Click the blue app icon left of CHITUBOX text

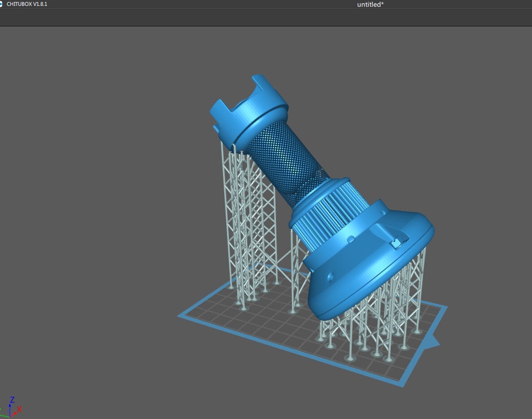coord(1,3)
